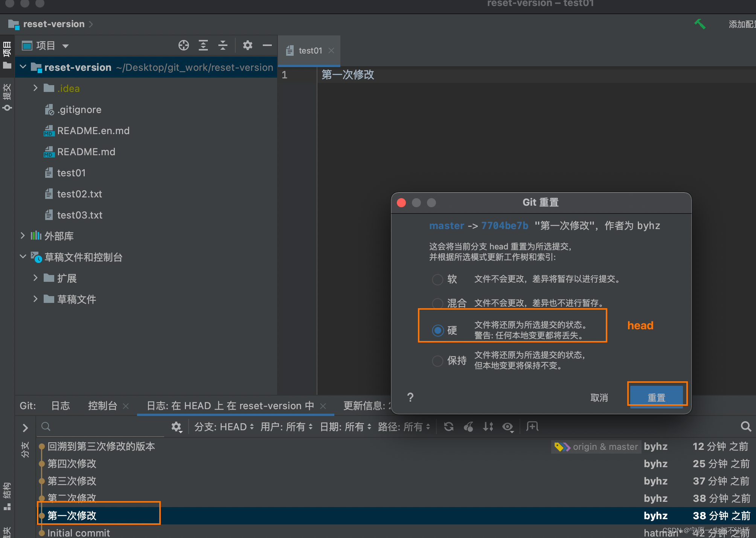Expand the Extensions (扩展) folder
This screenshot has height=538, width=756.
point(35,278)
